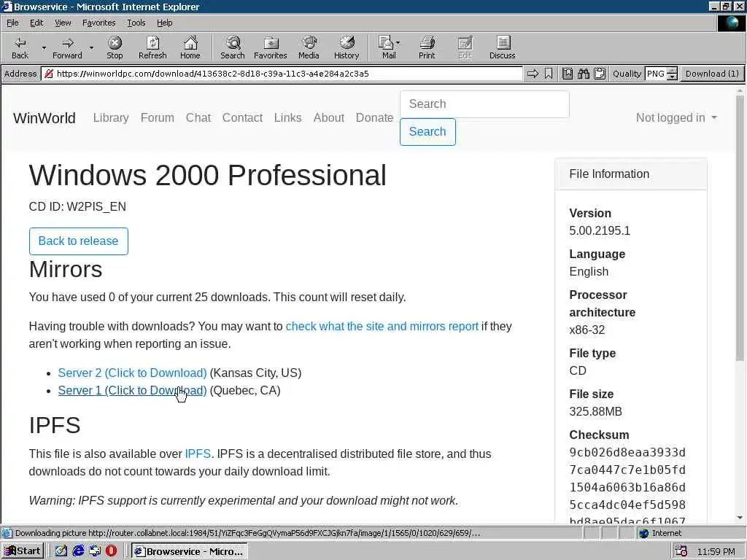Click the notepad quick launch icon
This screenshot has height=560, width=747.
pos(61,551)
